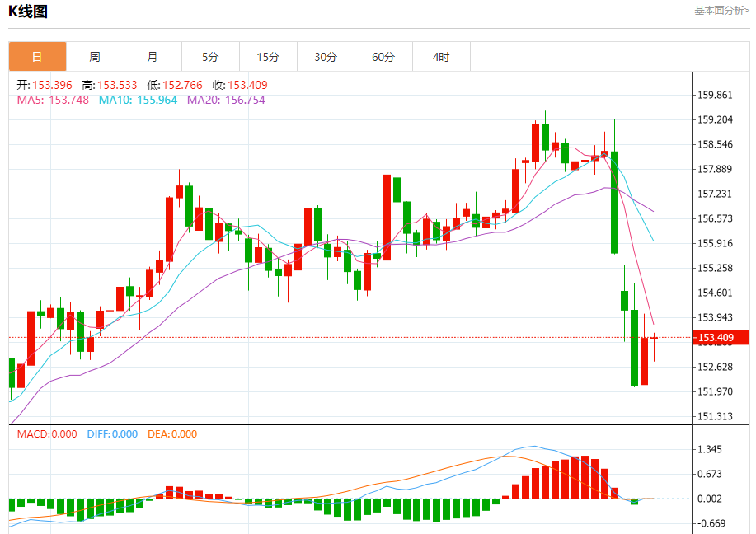Click the K线图 heading

(28, 12)
